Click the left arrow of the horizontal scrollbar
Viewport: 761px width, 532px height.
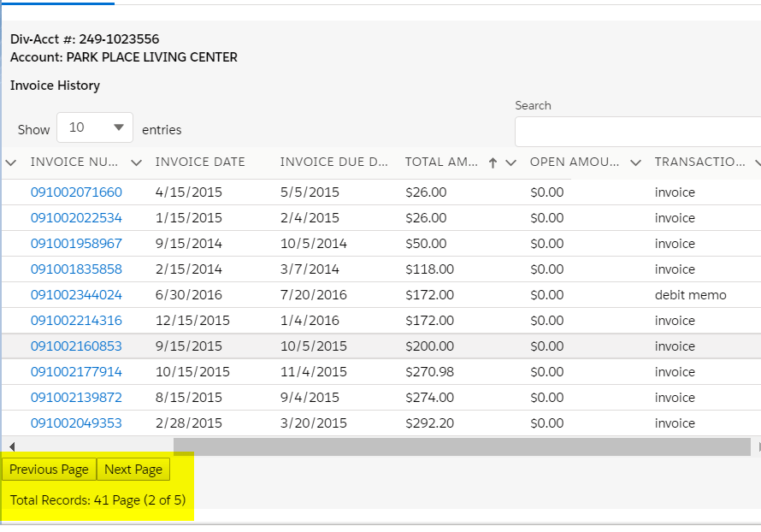[11, 446]
